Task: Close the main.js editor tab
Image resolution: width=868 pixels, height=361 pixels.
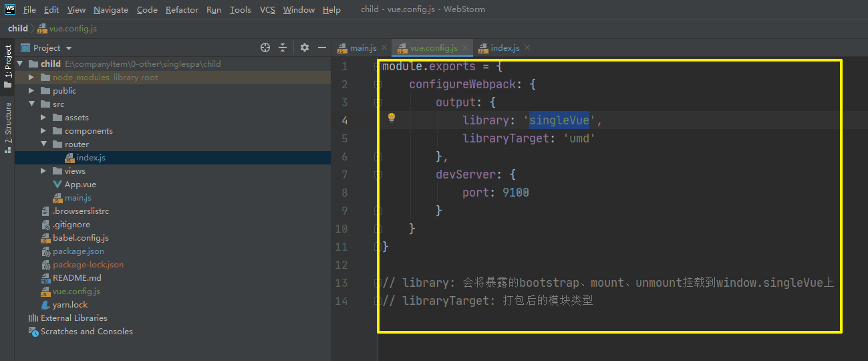Action: (384, 48)
